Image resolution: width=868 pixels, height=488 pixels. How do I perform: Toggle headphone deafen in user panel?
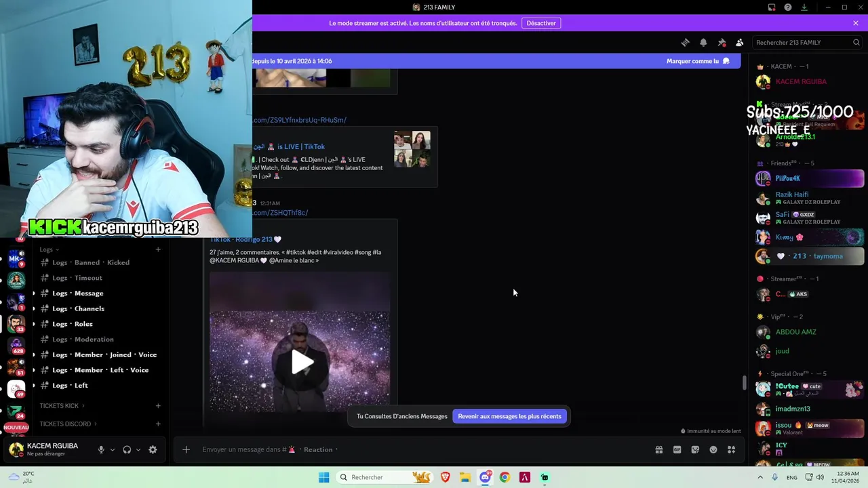pyautogui.click(x=127, y=449)
